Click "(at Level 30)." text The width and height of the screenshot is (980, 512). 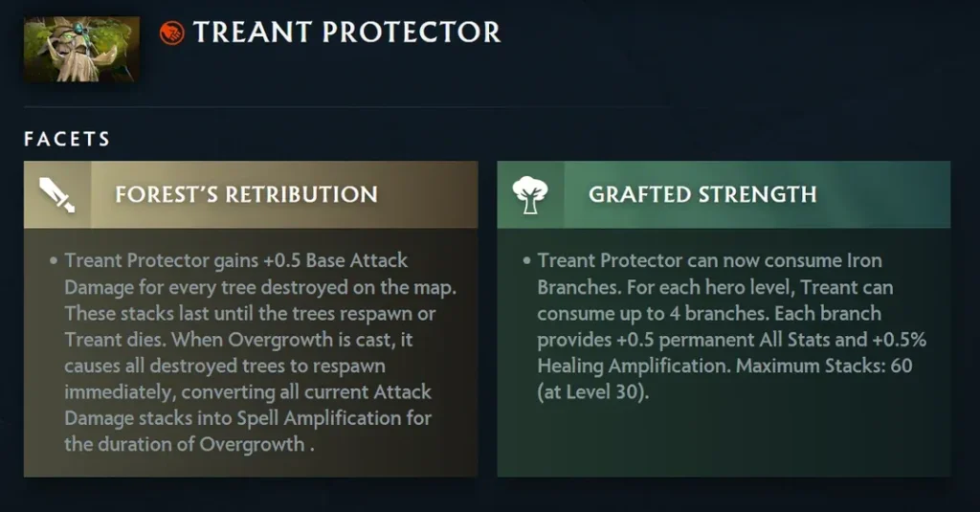click(592, 392)
